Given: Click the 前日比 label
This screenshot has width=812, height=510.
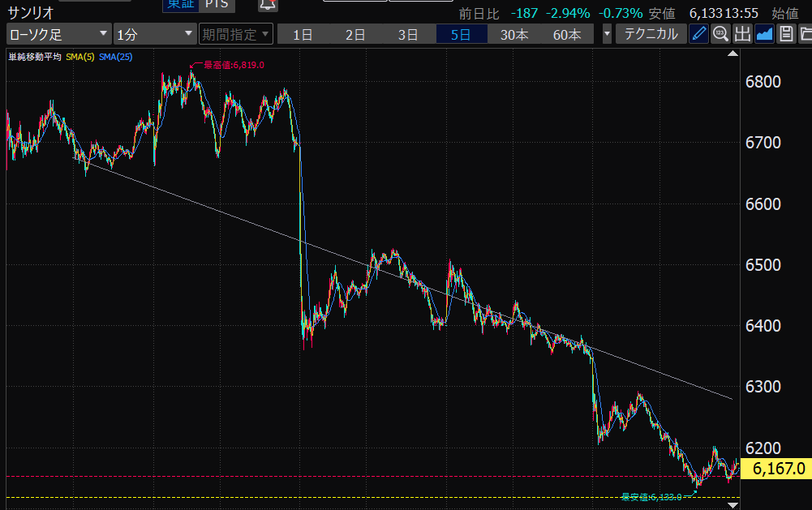Looking at the screenshot, I should (479, 14).
